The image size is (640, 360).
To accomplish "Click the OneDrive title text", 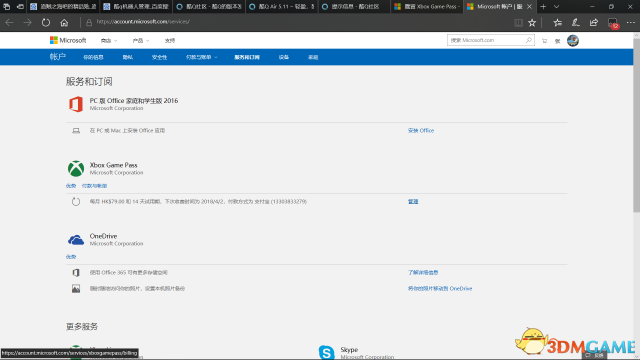I will point(103,236).
